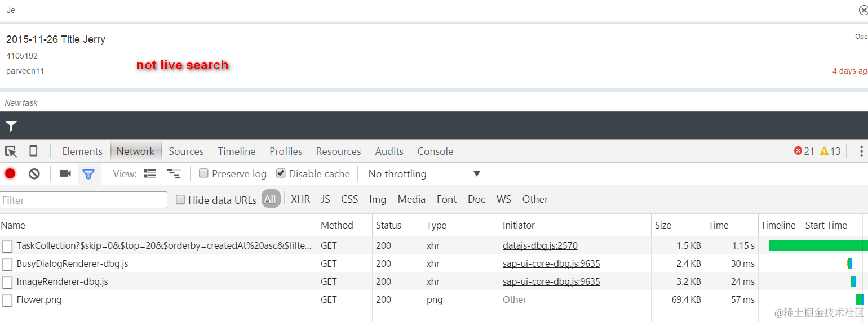Sort by the Status column header
Image resolution: width=868 pixels, height=322 pixels.
point(397,225)
